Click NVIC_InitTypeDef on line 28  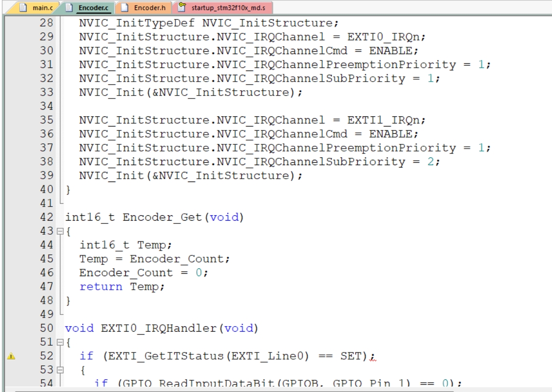137,23
